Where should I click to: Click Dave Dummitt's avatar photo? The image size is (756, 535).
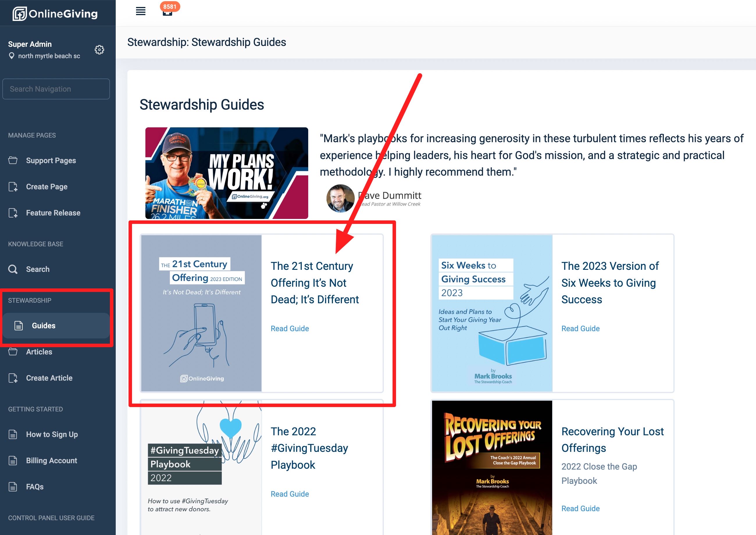pyautogui.click(x=340, y=198)
